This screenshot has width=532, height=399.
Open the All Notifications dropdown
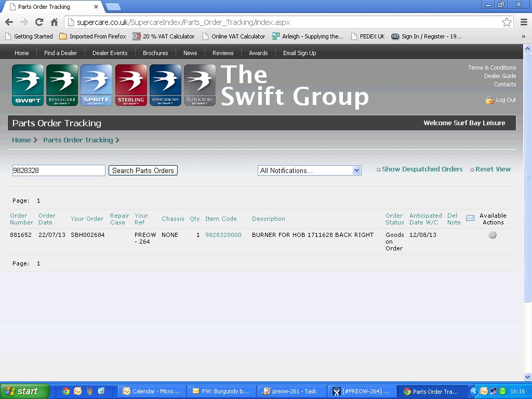pos(310,170)
